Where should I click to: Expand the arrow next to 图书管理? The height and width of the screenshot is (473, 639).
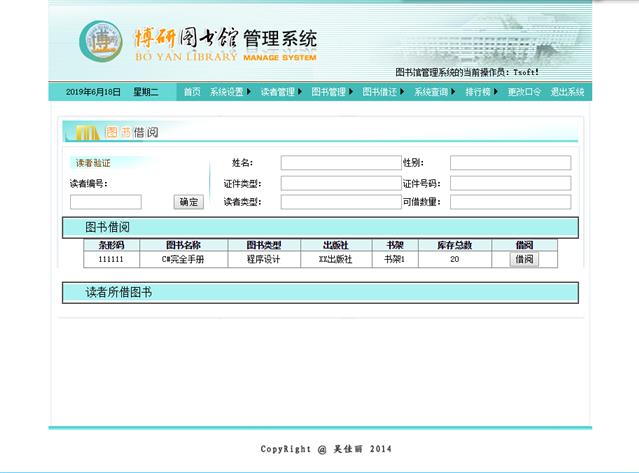351,92
